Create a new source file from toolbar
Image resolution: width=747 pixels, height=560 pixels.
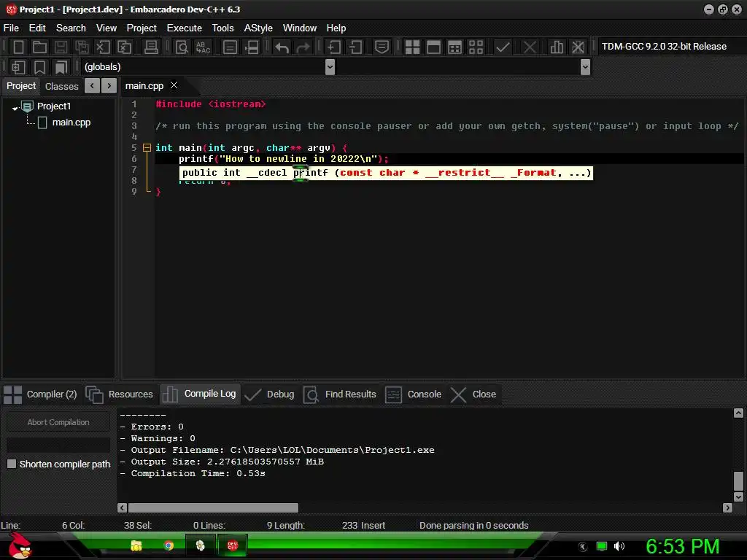(x=18, y=47)
